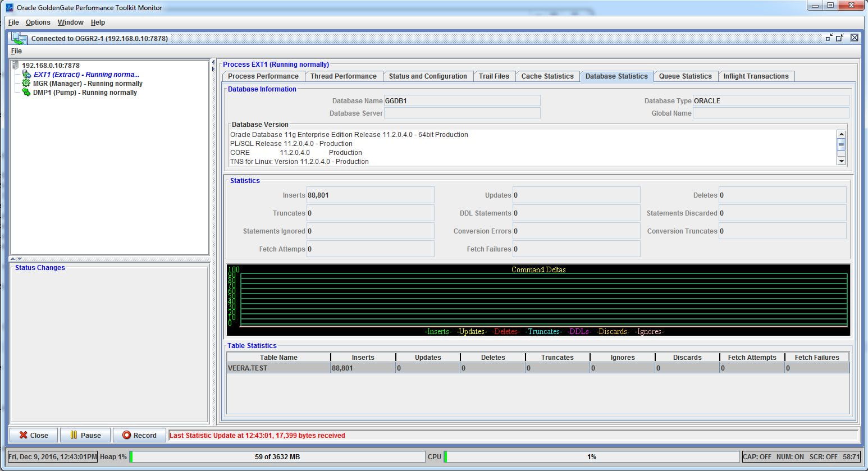The height and width of the screenshot is (471, 868).
Task: Click the Database Name field GGDB1
Action: (462, 101)
